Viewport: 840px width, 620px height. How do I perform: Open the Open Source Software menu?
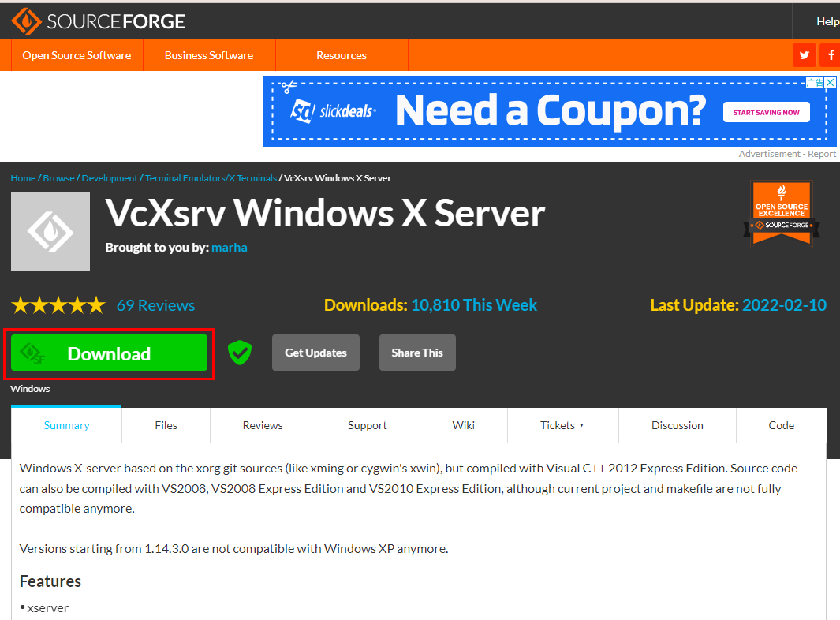coord(77,55)
